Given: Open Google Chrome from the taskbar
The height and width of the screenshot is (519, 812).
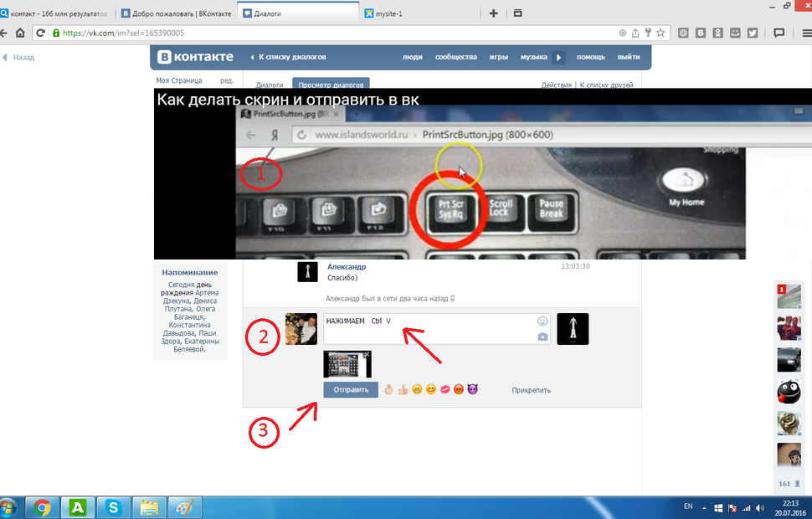Looking at the screenshot, I should coord(43,507).
